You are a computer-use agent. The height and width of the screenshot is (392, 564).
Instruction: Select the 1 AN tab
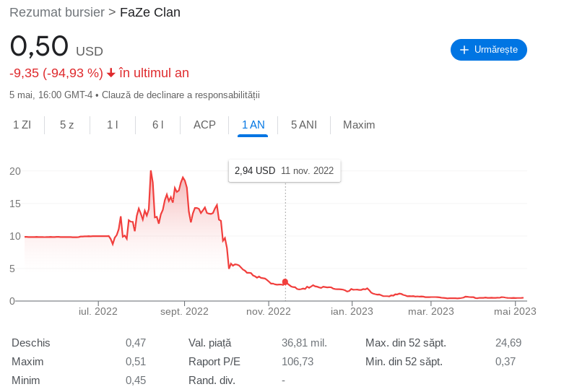253,125
